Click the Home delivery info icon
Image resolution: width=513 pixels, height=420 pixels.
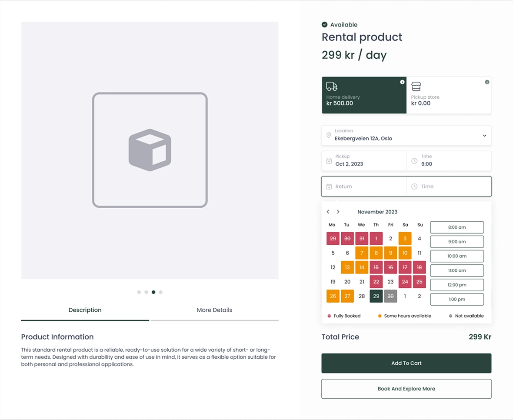pos(402,82)
